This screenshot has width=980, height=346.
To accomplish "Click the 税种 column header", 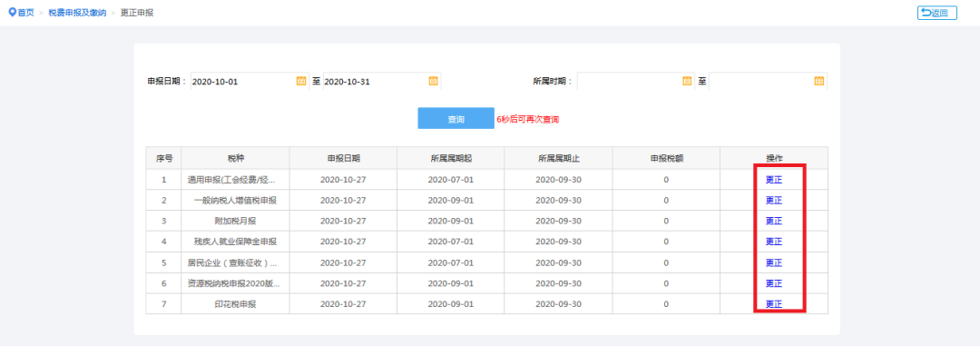I will (236, 158).
